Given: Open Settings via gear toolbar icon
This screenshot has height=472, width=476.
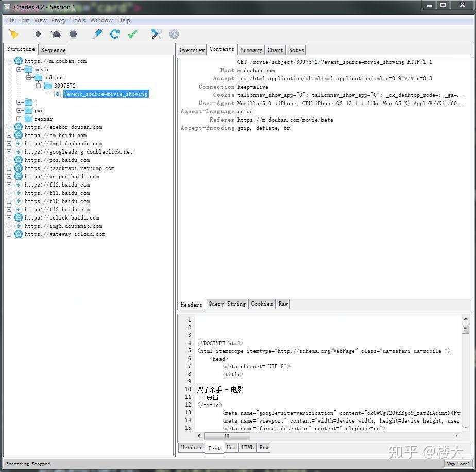Looking at the screenshot, I should click(x=174, y=34).
